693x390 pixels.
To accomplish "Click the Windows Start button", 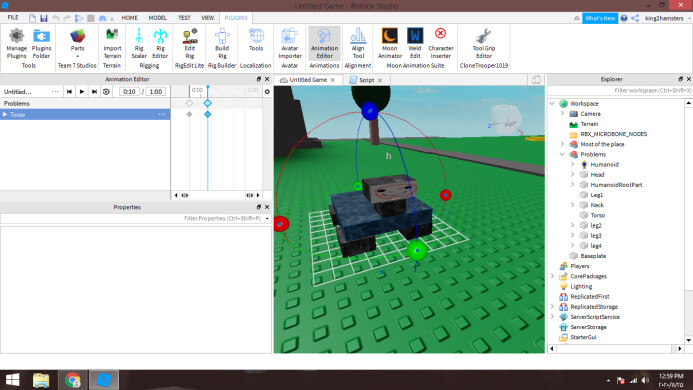I will (12, 380).
